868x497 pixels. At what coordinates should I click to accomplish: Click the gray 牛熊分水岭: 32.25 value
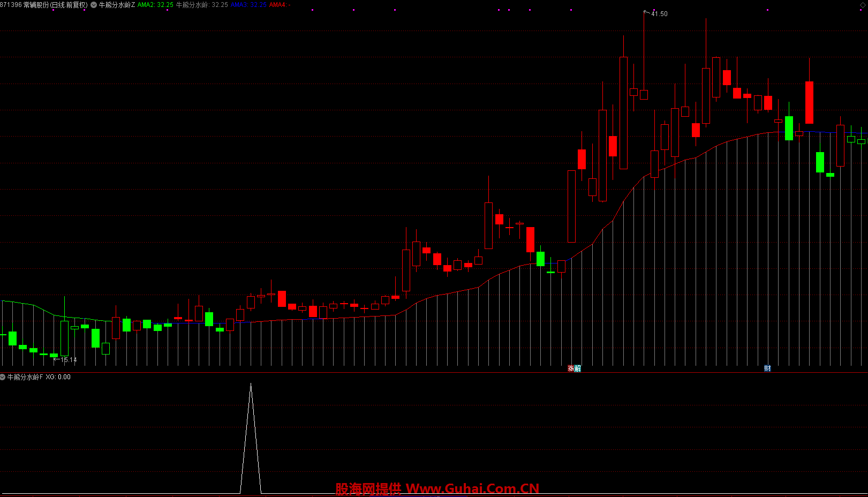tap(202, 5)
